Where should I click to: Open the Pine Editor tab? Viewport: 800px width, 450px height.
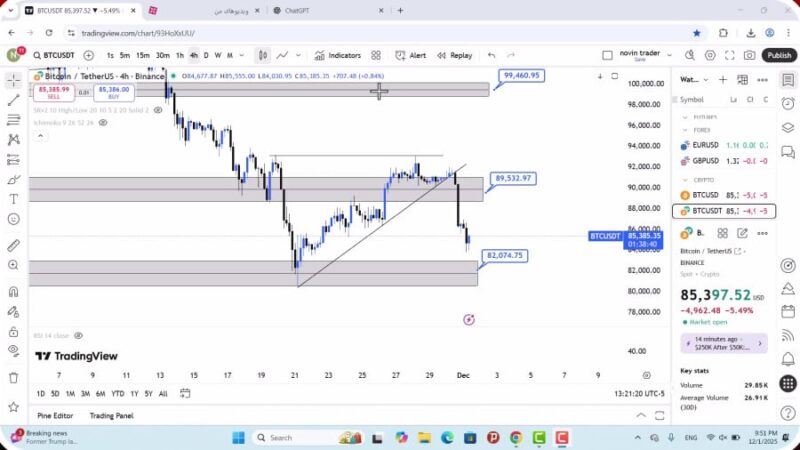coord(55,415)
